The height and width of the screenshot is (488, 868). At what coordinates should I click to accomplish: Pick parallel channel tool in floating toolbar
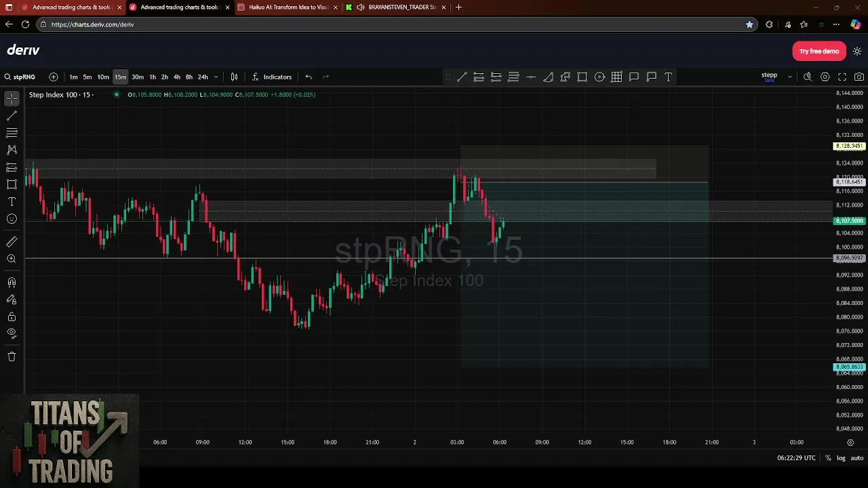click(x=479, y=77)
